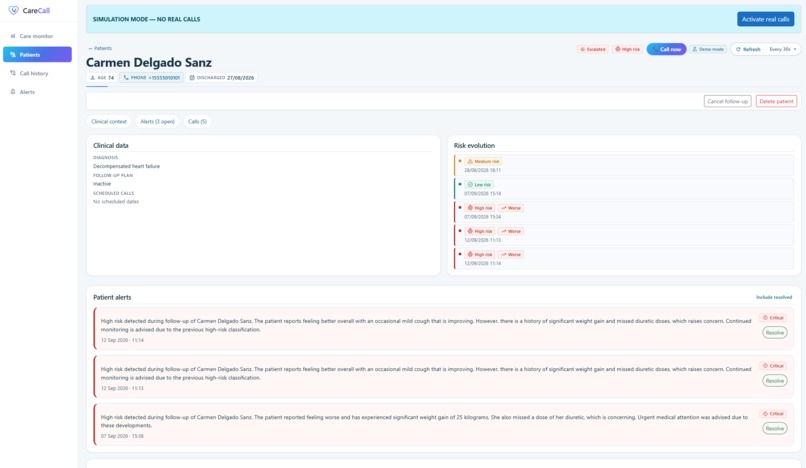The height and width of the screenshot is (468, 806).
Task: Click the PHONE +15555010101 chip
Action: [152, 78]
